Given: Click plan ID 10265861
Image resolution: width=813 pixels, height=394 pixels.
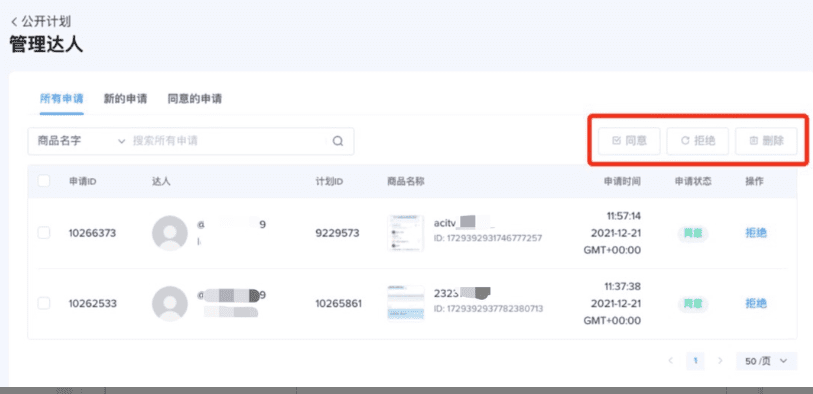Looking at the screenshot, I should coord(339,303).
